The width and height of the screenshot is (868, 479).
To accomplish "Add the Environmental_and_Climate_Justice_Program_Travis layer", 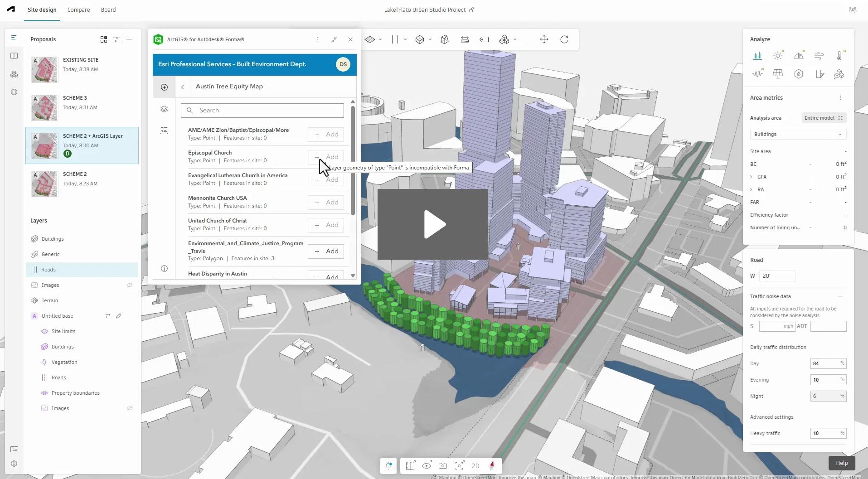I will tap(326, 251).
